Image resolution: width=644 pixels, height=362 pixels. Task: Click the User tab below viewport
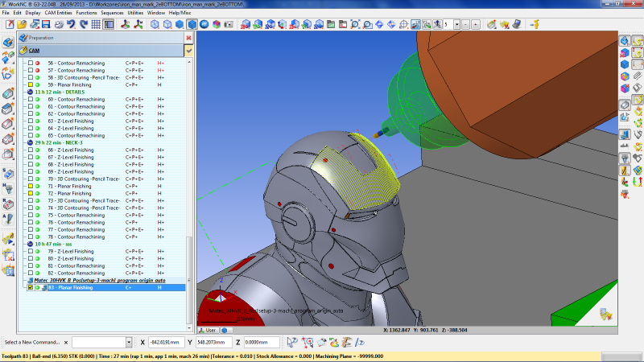click(x=208, y=330)
